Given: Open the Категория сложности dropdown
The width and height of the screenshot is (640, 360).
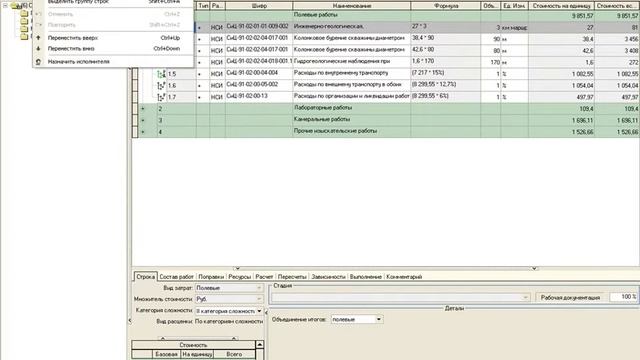Looking at the screenshot, I should pyautogui.click(x=259, y=311).
